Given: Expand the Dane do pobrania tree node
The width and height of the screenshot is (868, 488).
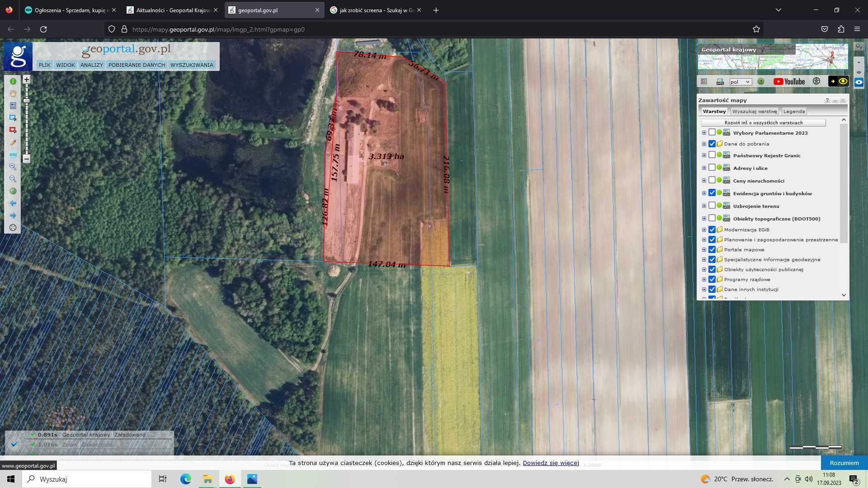Looking at the screenshot, I should point(704,144).
